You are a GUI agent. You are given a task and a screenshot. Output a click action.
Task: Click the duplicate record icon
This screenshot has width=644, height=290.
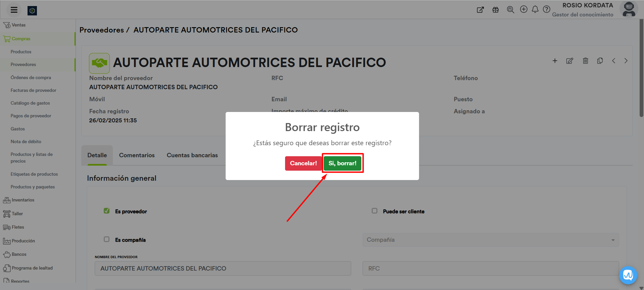click(x=600, y=61)
